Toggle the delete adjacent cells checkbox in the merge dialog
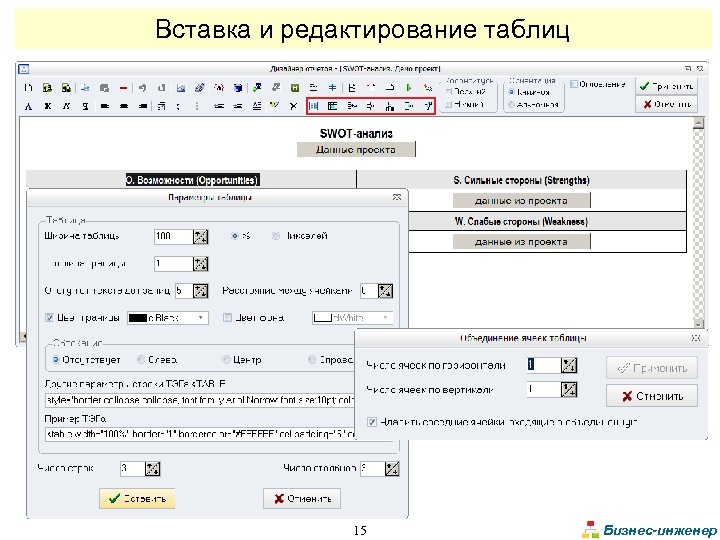720x540 pixels. tap(372, 422)
